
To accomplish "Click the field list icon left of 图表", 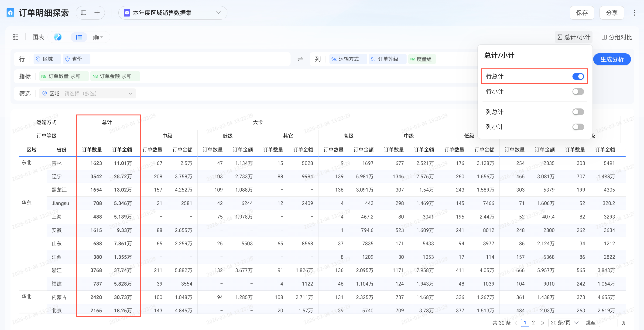I will tap(16, 37).
